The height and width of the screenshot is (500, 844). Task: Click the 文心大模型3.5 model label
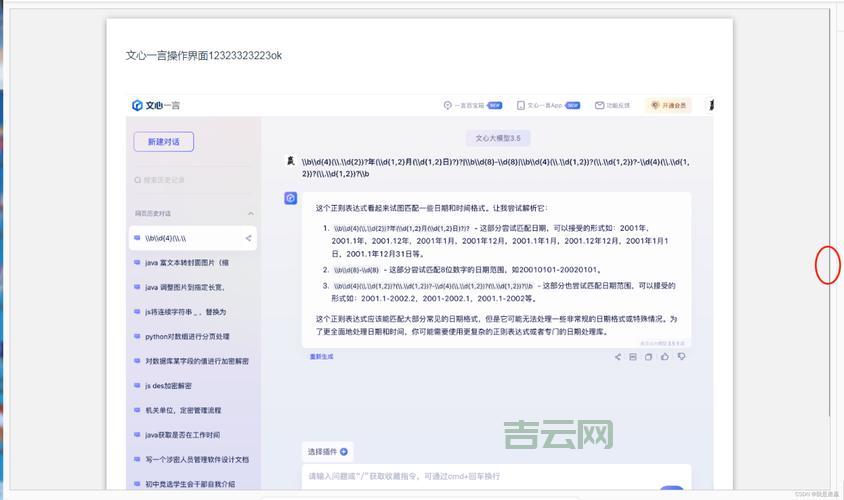coord(498,138)
